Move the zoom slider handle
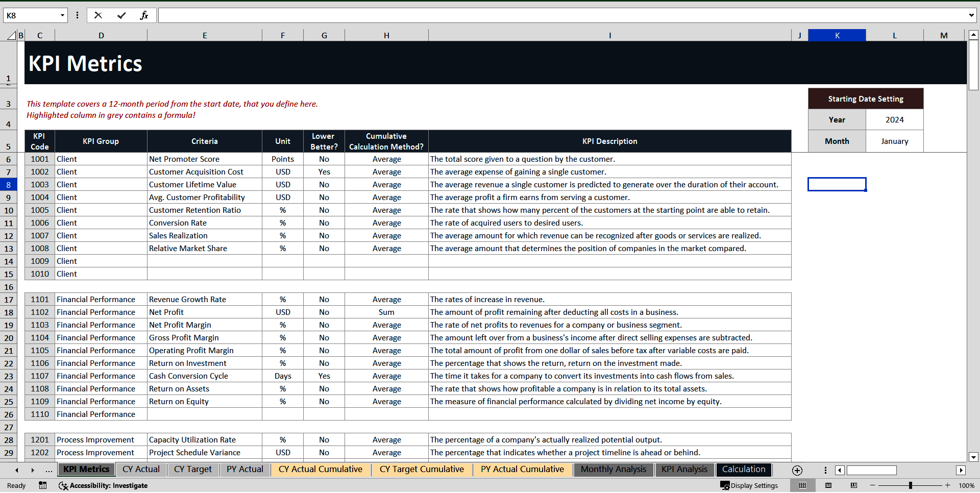This screenshot has width=980, height=493. point(911,485)
